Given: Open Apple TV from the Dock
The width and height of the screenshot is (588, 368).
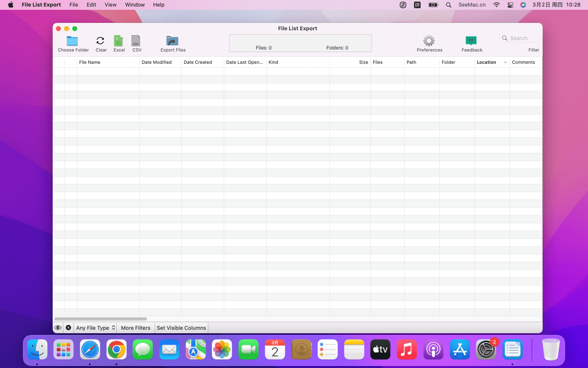Looking at the screenshot, I should pos(381,350).
